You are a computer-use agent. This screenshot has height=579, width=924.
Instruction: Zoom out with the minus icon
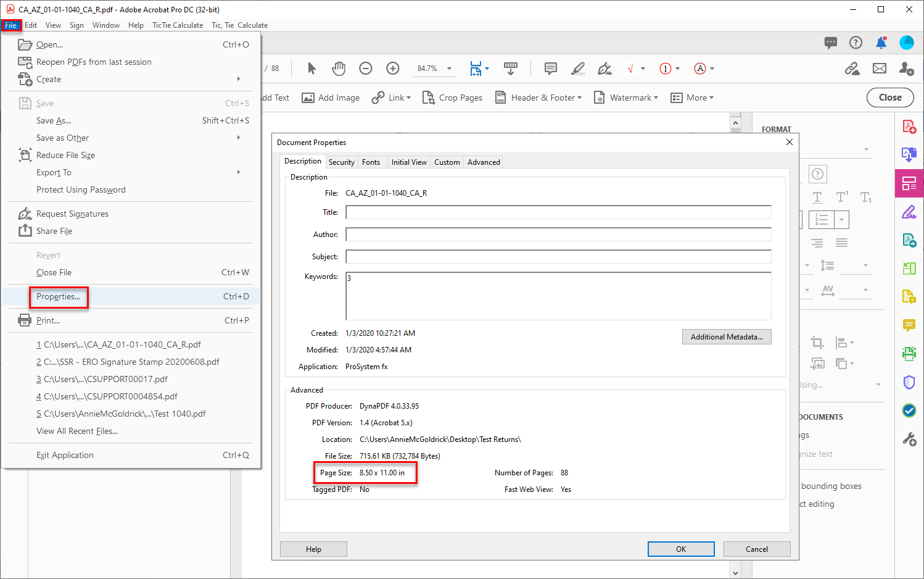click(366, 69)
